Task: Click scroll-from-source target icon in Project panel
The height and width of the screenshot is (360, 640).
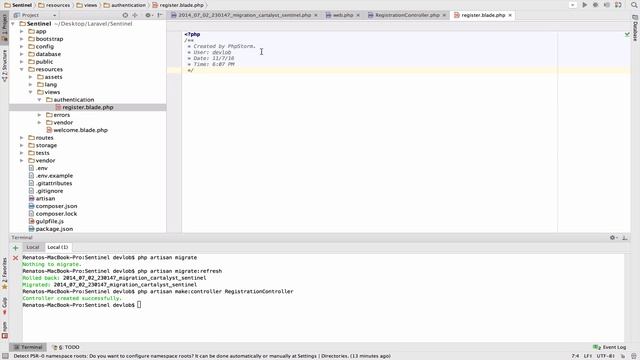Action: 125,15
